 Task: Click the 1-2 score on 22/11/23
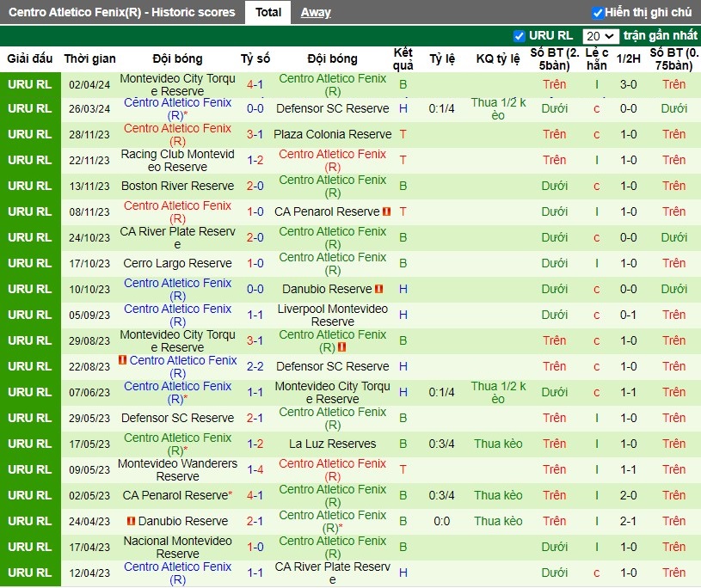pyautogui.click(x=255, y=160)
